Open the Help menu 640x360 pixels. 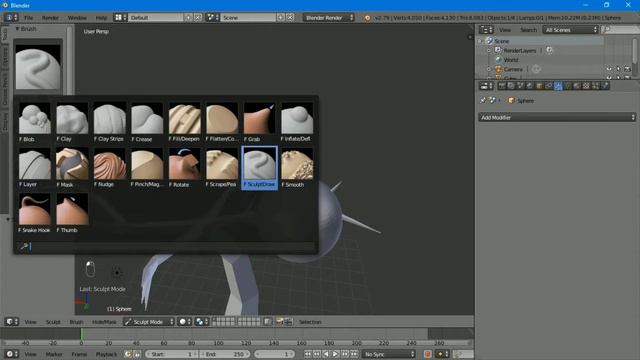point(101,18)
